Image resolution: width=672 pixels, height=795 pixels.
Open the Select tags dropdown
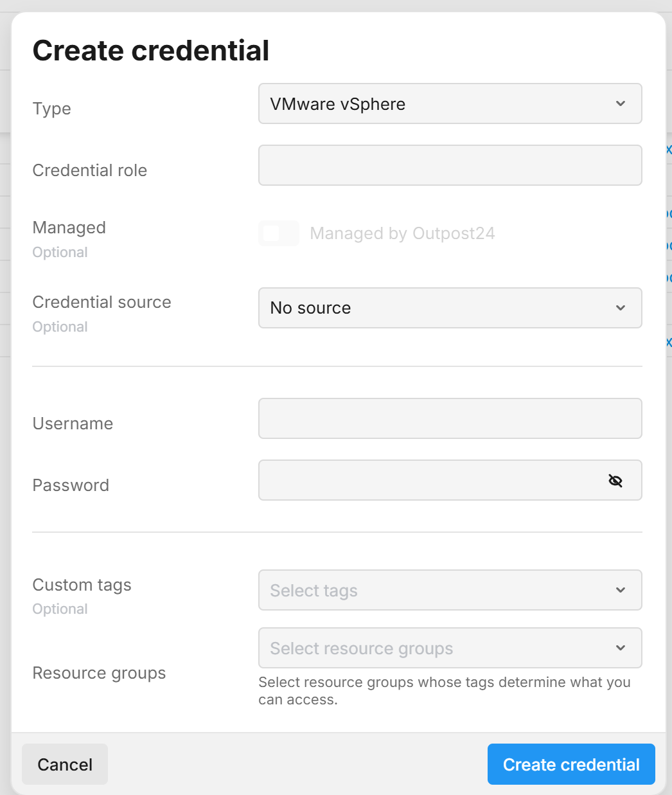pos(450,590)
